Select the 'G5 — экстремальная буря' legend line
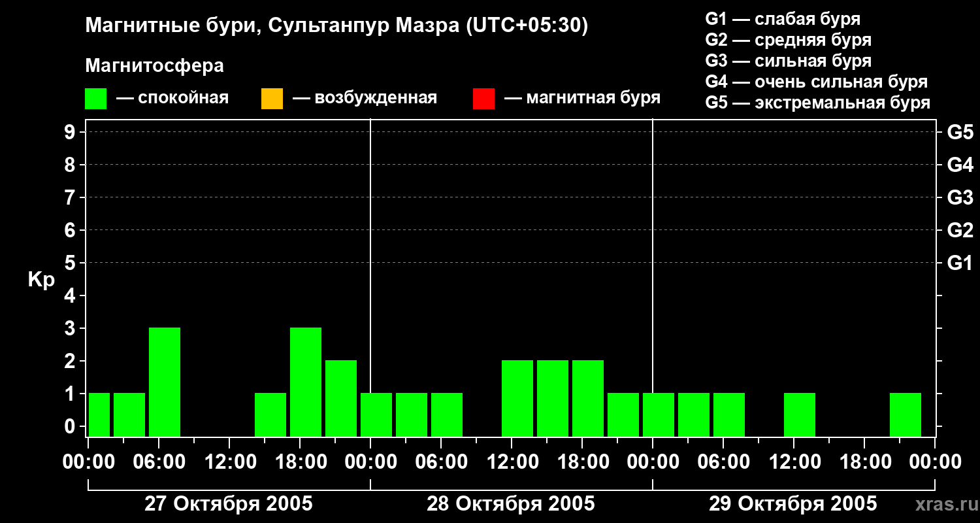980x523 pixels. click(818, 103)
